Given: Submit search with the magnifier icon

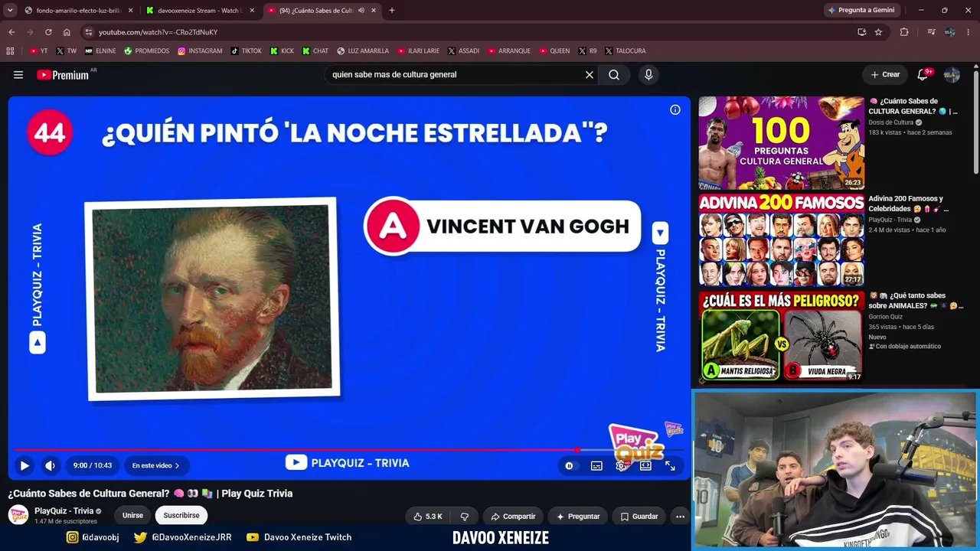Looking at the screenshot, I should [614, 75].
